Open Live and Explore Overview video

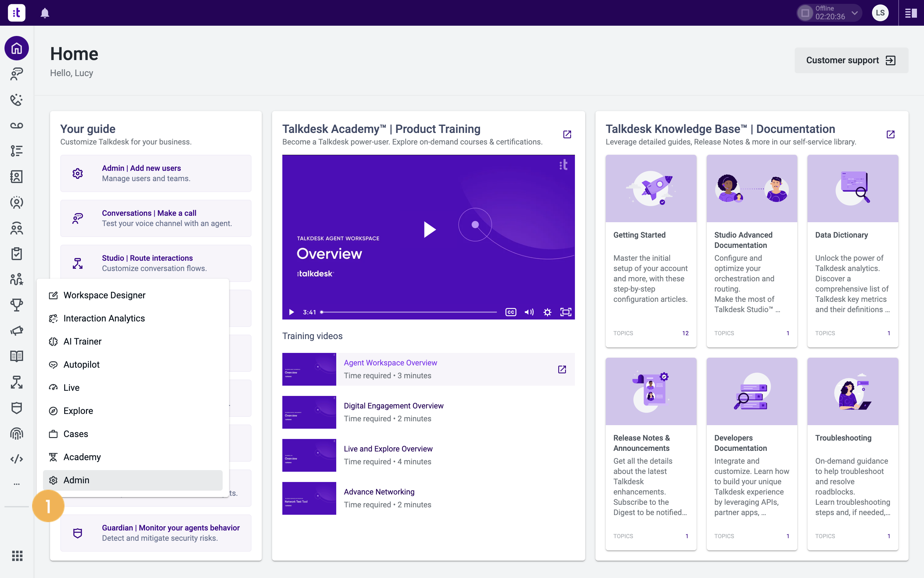428,455
